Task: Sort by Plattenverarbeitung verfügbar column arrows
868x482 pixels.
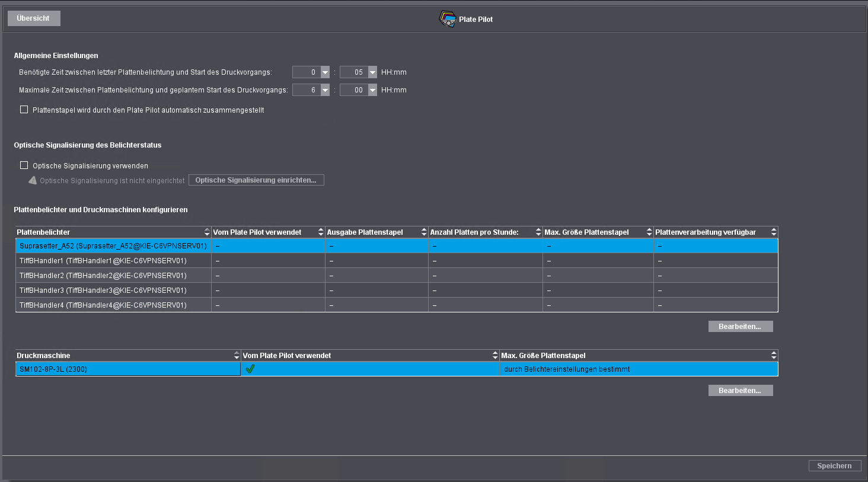Action: [774, 232]
